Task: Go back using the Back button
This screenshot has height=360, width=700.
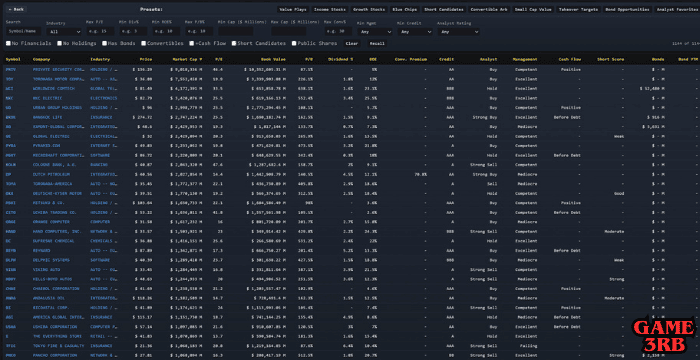Action: pos(17,9)
